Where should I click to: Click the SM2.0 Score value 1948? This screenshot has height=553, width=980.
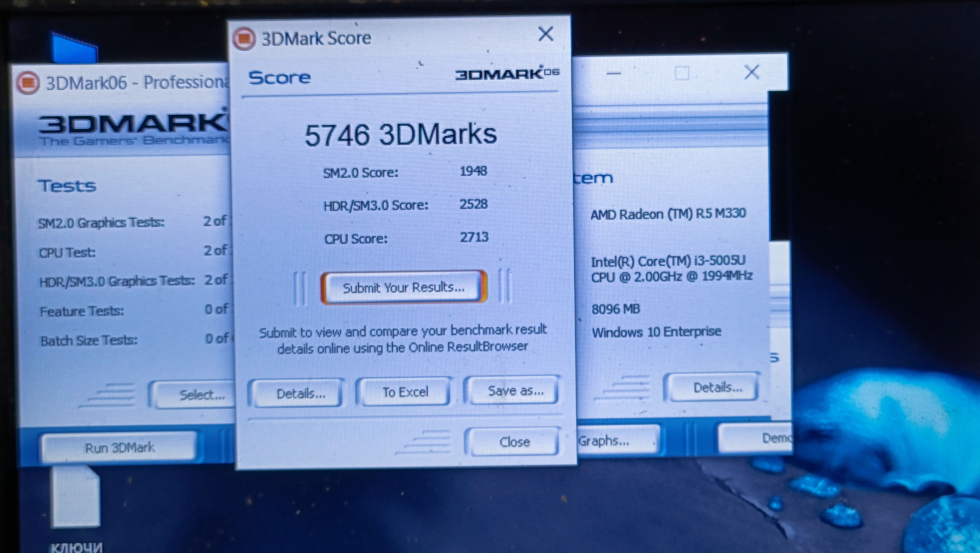(x=473, y=171)
